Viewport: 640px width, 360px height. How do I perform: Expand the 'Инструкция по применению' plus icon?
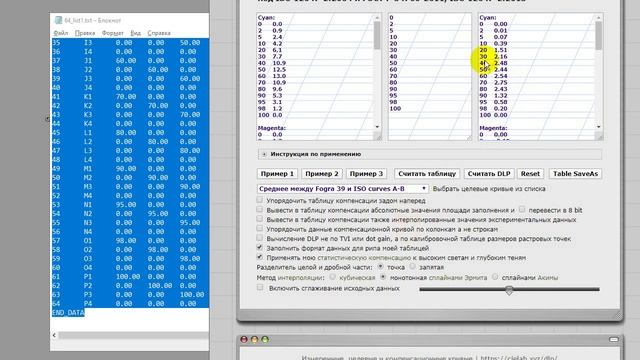pos(264,154)
